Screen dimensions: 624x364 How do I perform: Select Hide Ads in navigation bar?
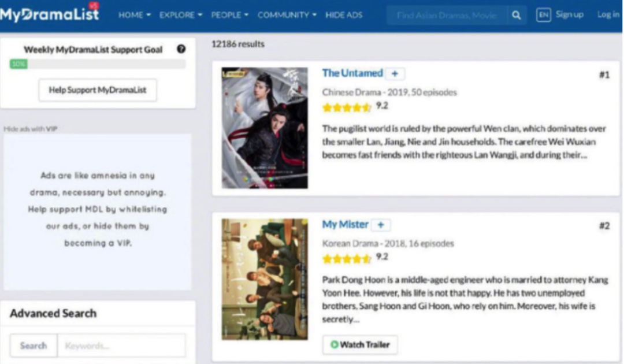(x=344, y=15)
